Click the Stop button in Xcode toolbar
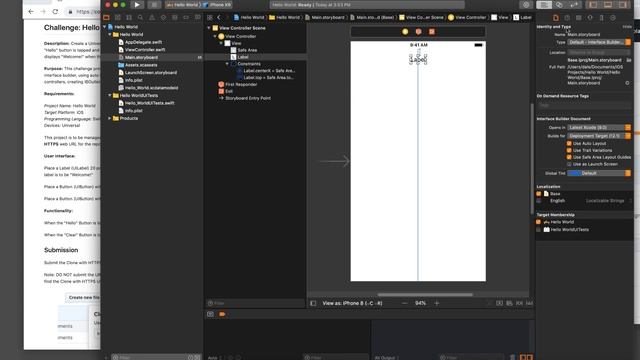The height and width of the screenshot is (360, 640). pyautogui.click(x=154, y=5)
